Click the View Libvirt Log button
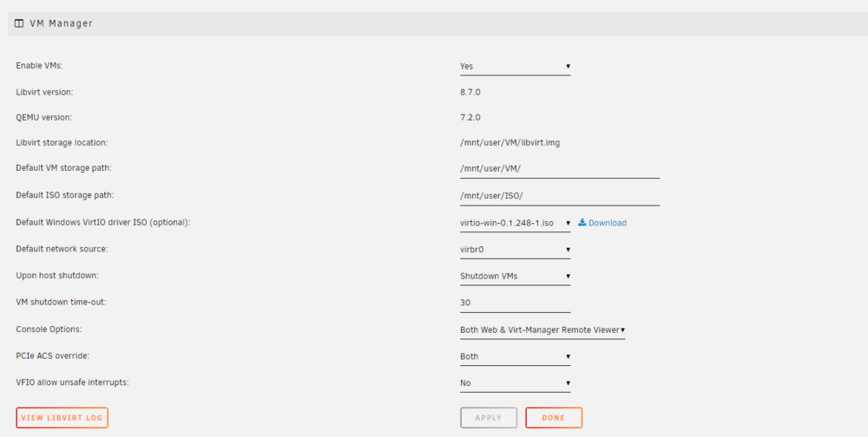This screenshot has height=437, width=868. [62, 418]
